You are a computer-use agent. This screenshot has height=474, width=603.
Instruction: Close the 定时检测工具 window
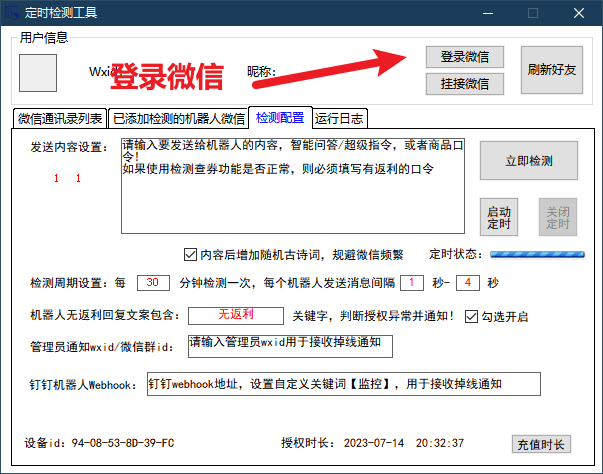(578, 13)
